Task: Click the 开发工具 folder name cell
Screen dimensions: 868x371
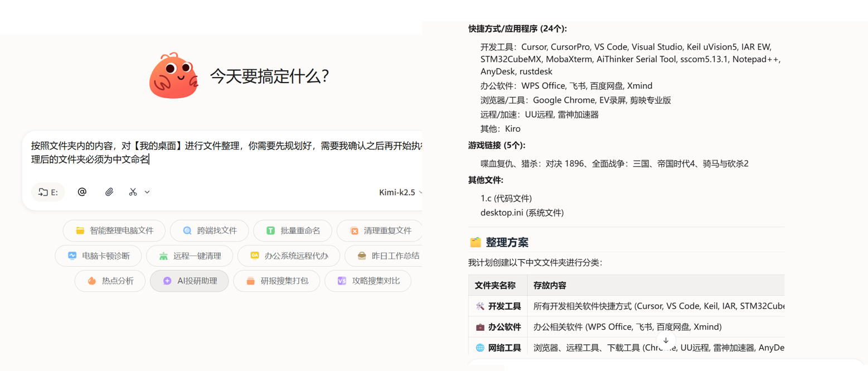Action: pyautogui.click(x=498, y=306)
